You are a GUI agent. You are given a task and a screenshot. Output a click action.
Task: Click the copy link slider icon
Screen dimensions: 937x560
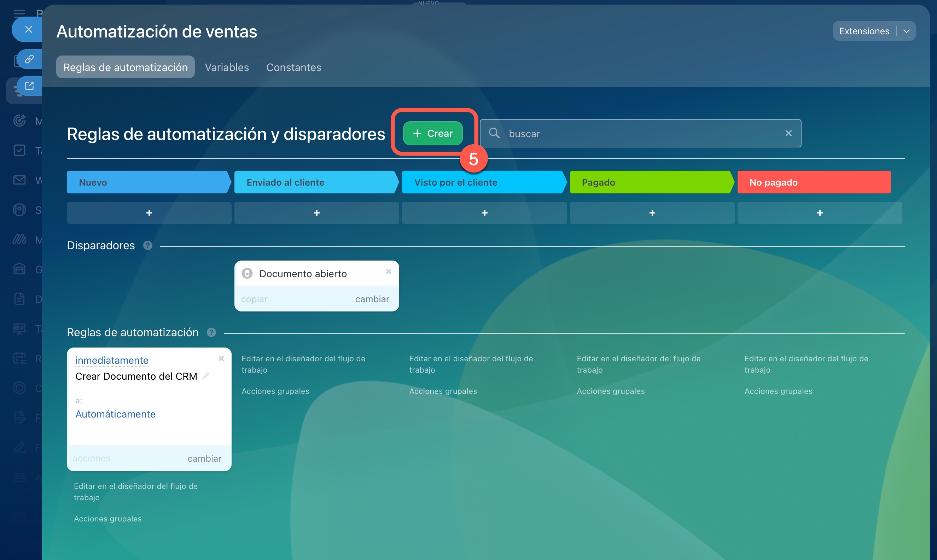point(29,59)
